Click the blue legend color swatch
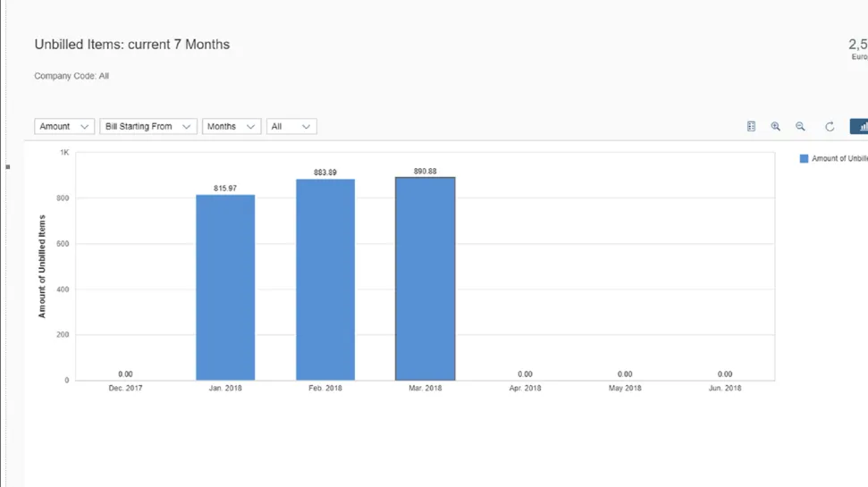This screenshot has width=868, height=487. pyautogui.click(x=804, y=159)
